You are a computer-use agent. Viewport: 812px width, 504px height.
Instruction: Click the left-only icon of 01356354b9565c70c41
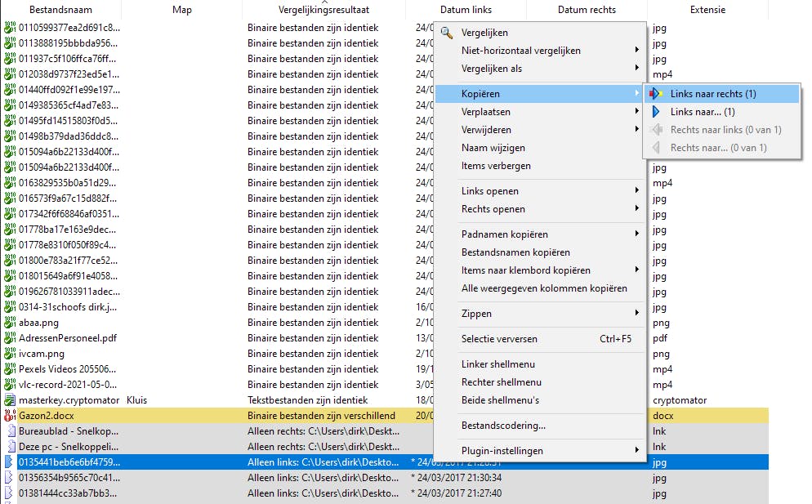pyautogui.click(x=9, y=478)
